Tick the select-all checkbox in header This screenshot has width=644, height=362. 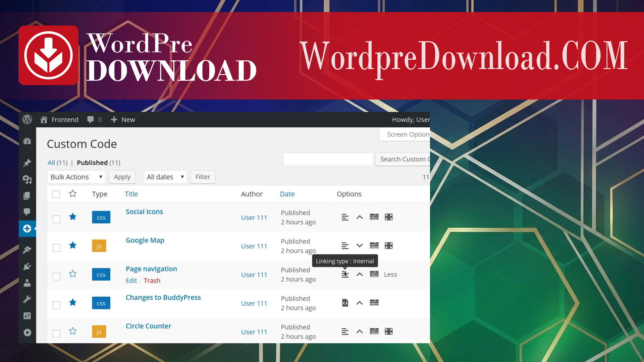(x=56, y=194)
